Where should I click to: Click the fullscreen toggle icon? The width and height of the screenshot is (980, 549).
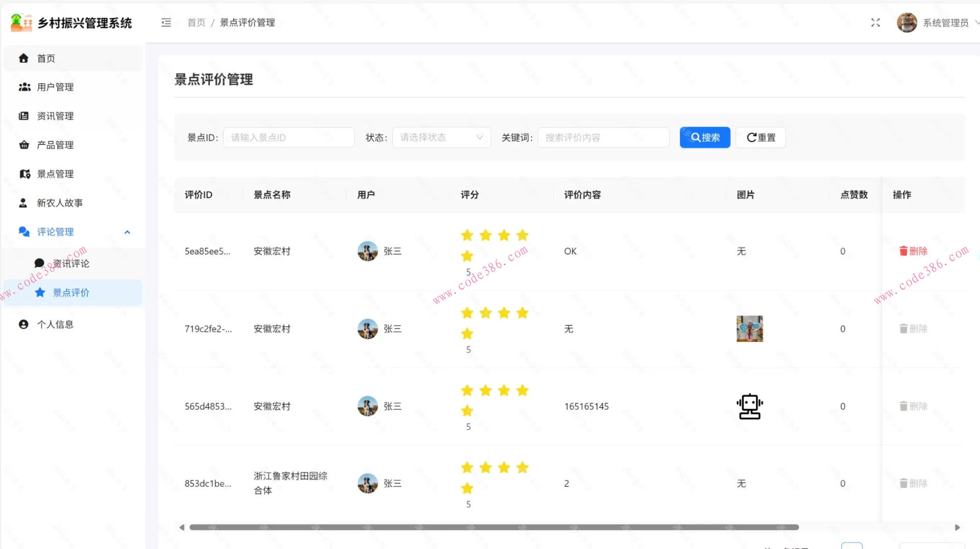875,22
